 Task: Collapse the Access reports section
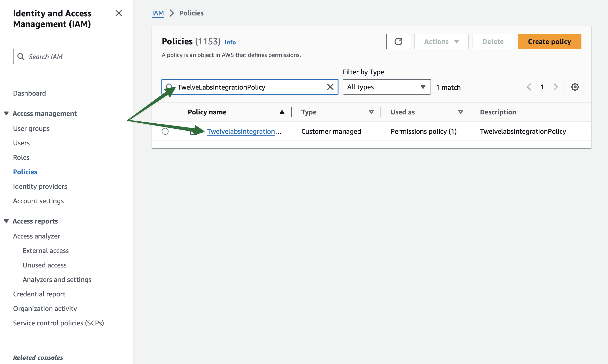pyautogui.click(x=6, y=221)
